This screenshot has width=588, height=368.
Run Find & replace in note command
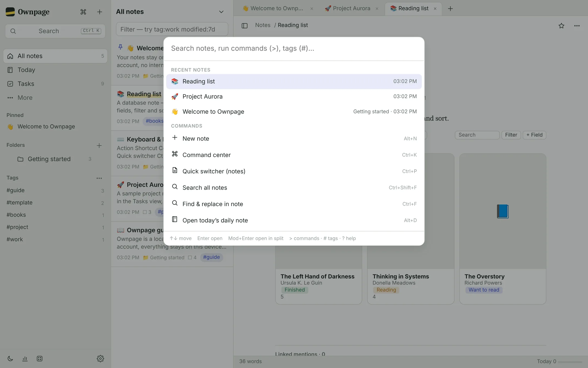point(294,204)
